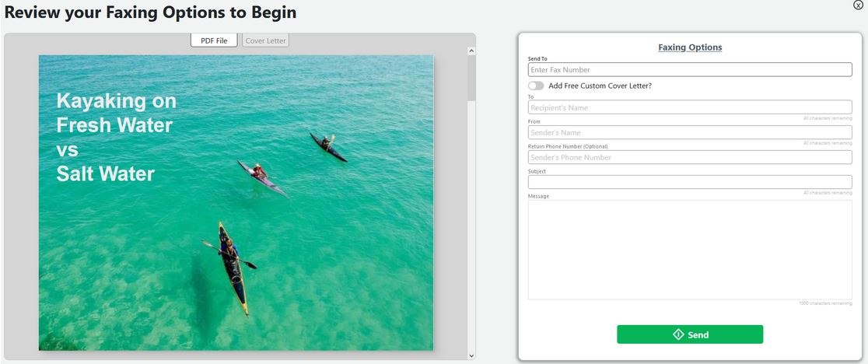
Task: Close the faxing options dialog
Action: pos(858,5)
